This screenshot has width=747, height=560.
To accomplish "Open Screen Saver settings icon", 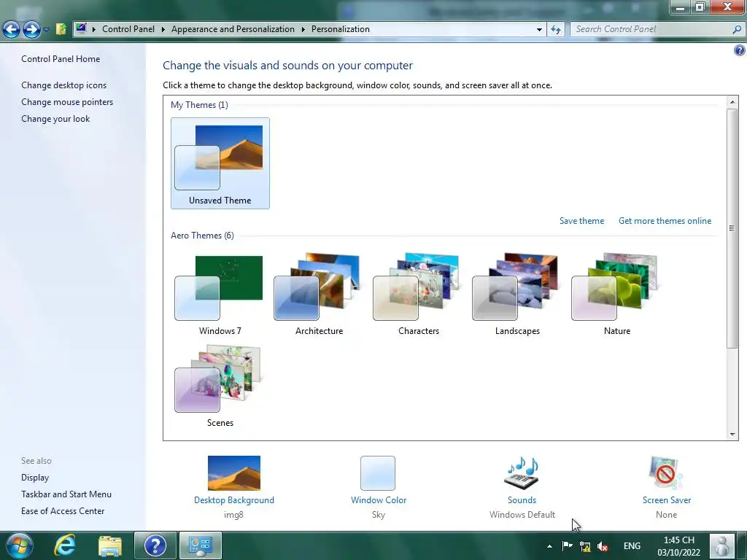I will pyautogui.click(x=666, y=472).
